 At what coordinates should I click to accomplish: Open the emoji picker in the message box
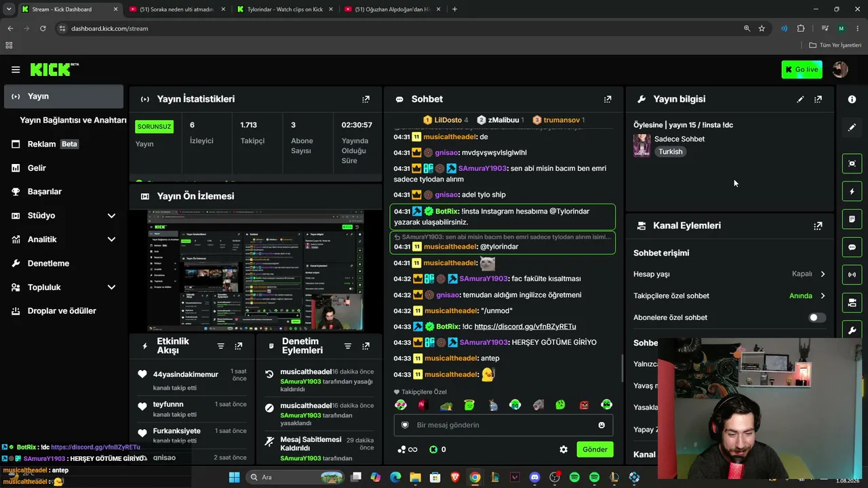601,425
